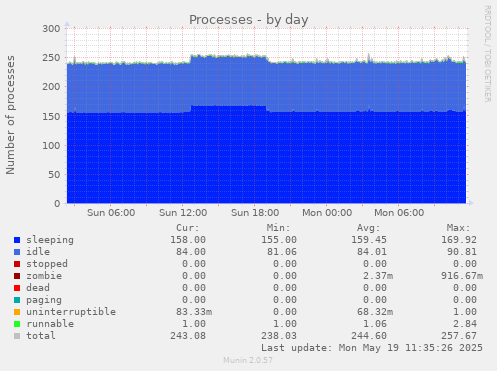497x371 pixels.
Task: Click the 'Munin 2.0.57' footer text
Action: [x=248, y=360]
